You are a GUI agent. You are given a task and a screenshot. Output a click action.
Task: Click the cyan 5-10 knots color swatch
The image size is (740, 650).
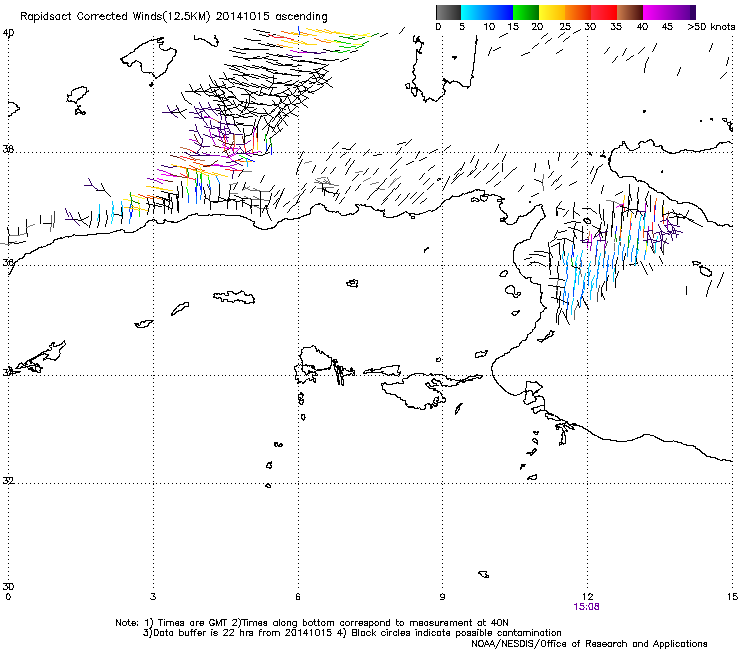(474, 12)
